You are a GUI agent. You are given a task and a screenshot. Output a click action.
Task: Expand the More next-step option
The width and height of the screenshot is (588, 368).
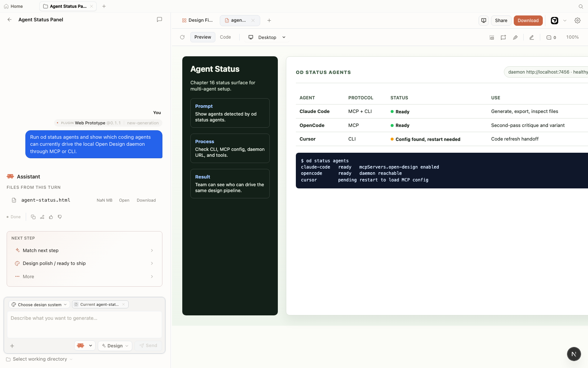click(85, 276)
